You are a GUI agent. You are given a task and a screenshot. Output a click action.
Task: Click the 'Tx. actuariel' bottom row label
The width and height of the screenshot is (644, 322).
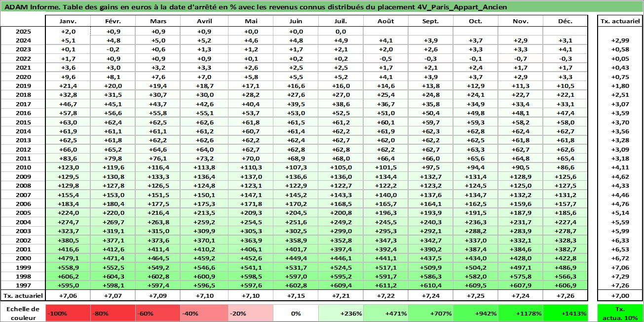23,295
